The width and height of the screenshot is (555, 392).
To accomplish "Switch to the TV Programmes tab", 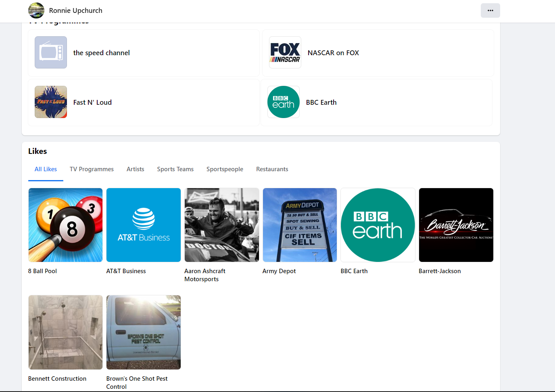I will pyautogui.click(x=92, y=169).
